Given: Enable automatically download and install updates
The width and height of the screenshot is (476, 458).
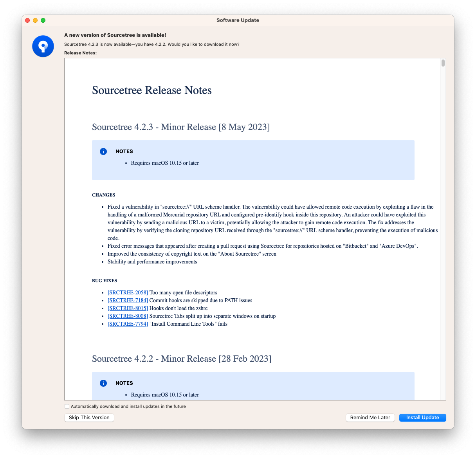Looking at the screenshot, I should (67, 406).
